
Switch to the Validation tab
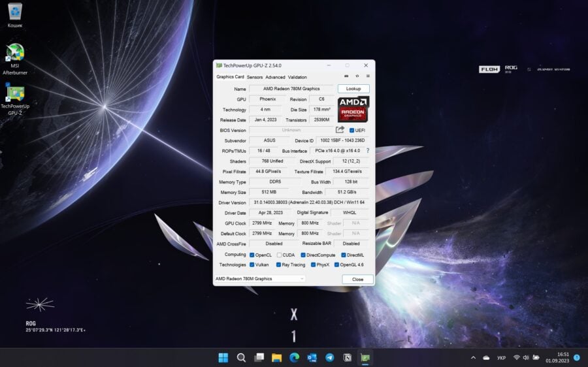(297, 77)
